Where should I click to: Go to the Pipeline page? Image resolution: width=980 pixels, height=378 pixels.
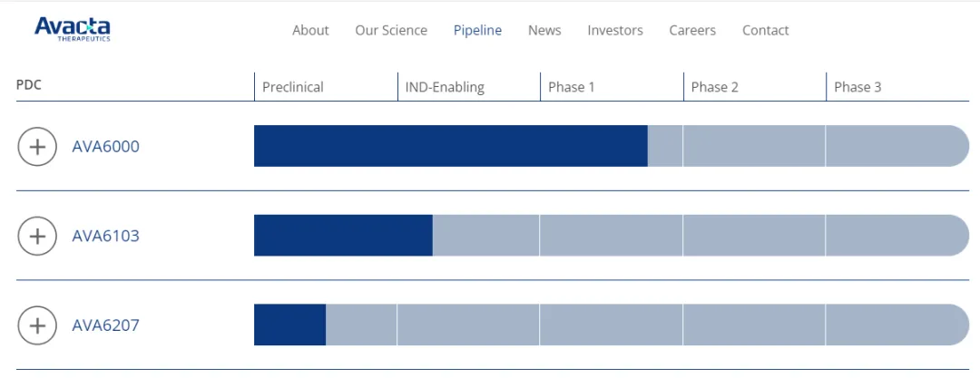[477, 30]
